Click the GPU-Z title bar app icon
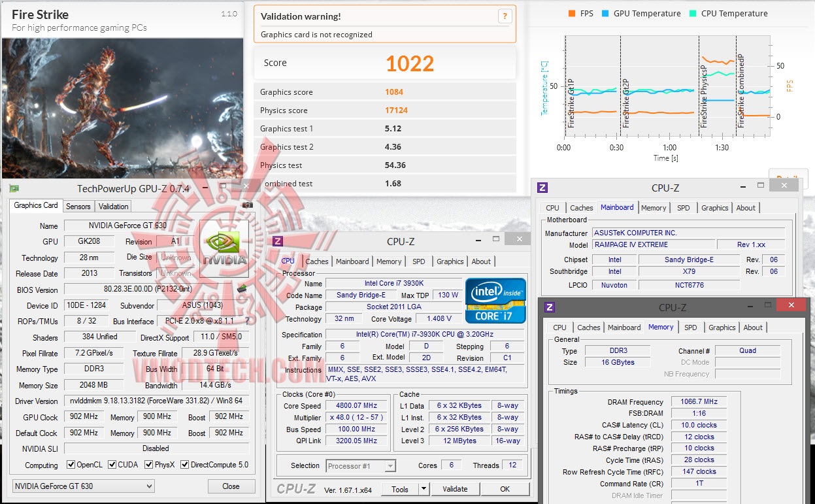 [x=14, y=188]
